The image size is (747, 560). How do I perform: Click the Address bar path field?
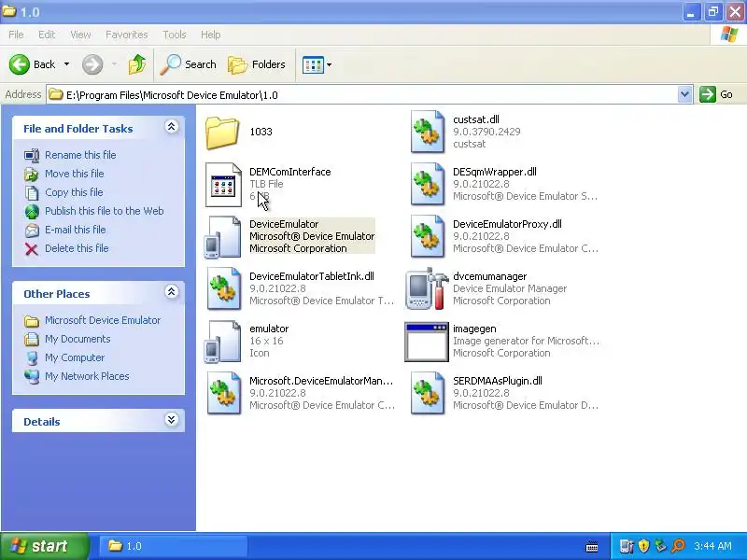click(370, 94)
